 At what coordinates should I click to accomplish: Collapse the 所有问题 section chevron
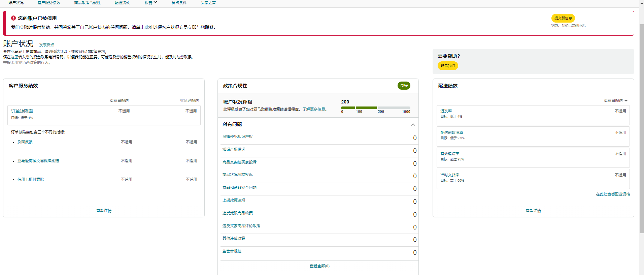click(x=413, y=124)
